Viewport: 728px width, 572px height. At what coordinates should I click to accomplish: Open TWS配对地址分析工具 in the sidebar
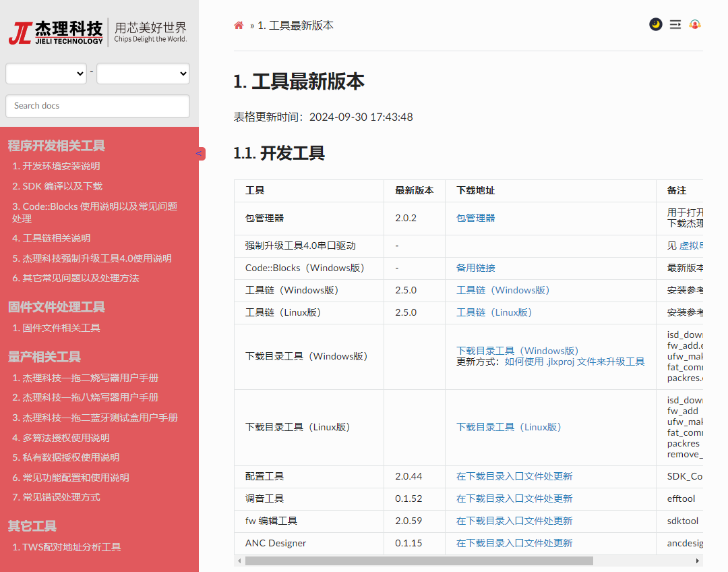click(x=66, y=547)
